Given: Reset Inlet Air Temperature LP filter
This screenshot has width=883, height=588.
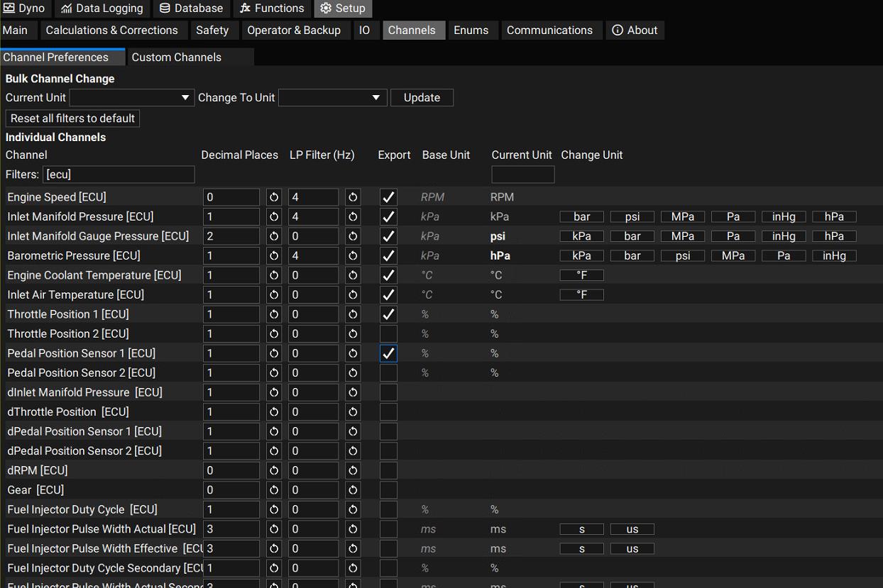Looking at the screenshot, I should (353, 294).
